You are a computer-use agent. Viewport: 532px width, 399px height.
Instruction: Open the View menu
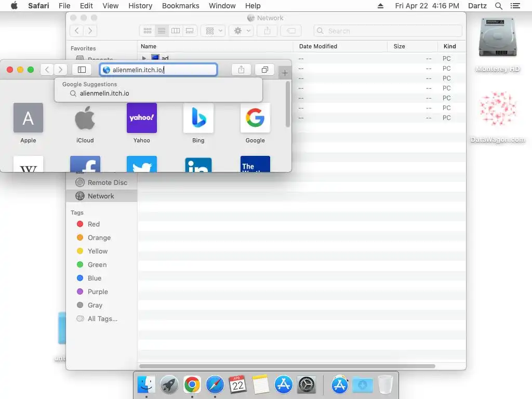coord(111,6)
